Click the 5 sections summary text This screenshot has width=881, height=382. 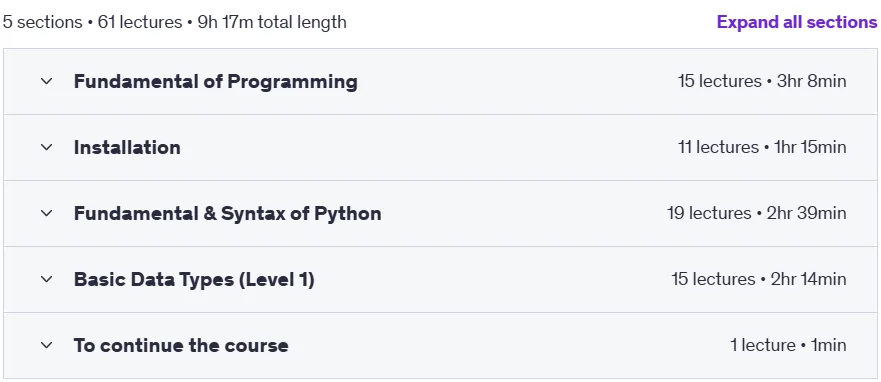42,22
